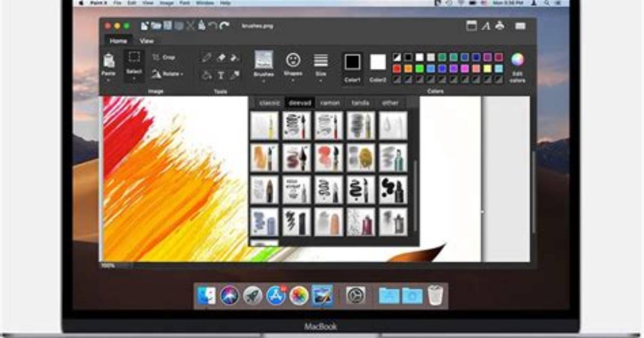Pick the yellow color swatch
The height and width of the screenshot is (338, 644).
tap(487, 68)
